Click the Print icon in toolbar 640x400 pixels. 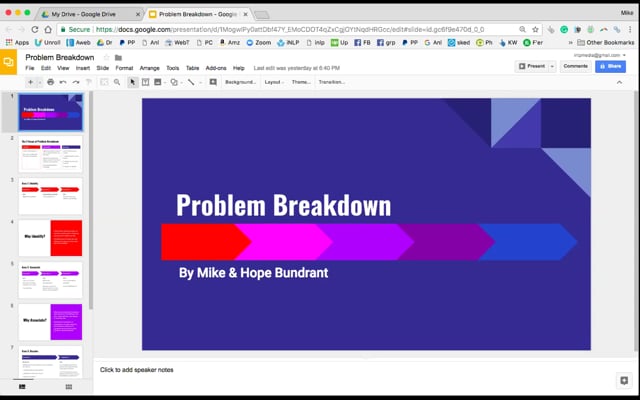[50, 82]
